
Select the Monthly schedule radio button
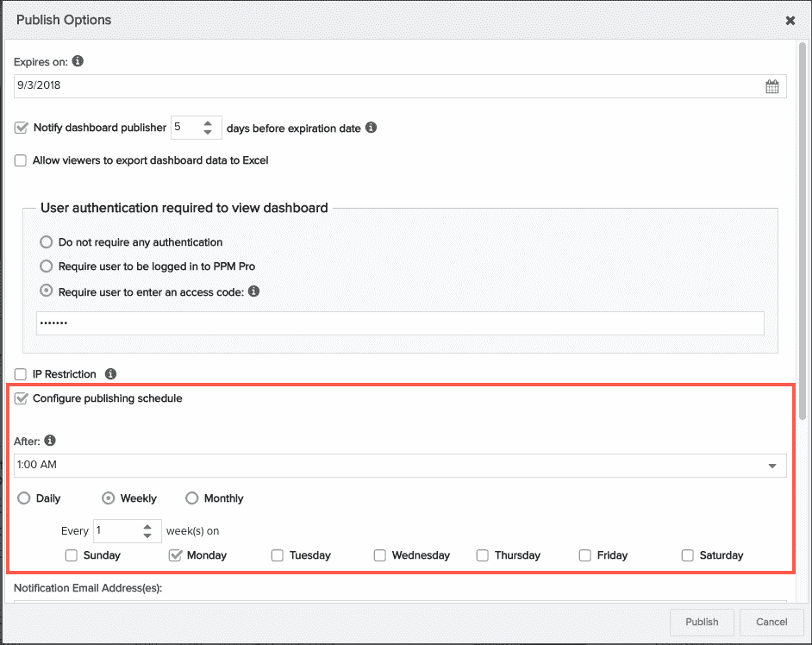click(x=191, y=498)
